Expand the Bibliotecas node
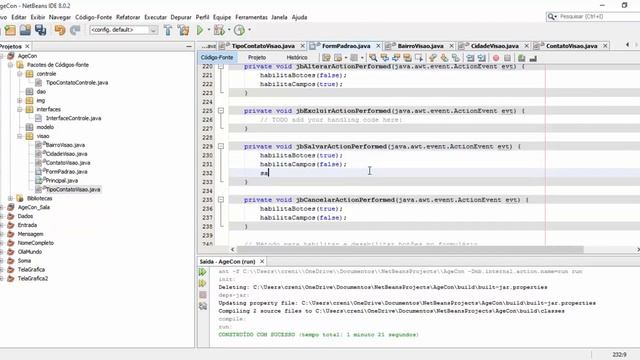 11,198
